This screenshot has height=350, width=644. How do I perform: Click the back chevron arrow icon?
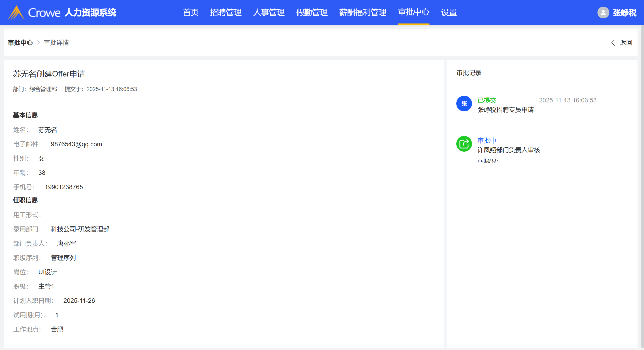(x=613, y=43)
